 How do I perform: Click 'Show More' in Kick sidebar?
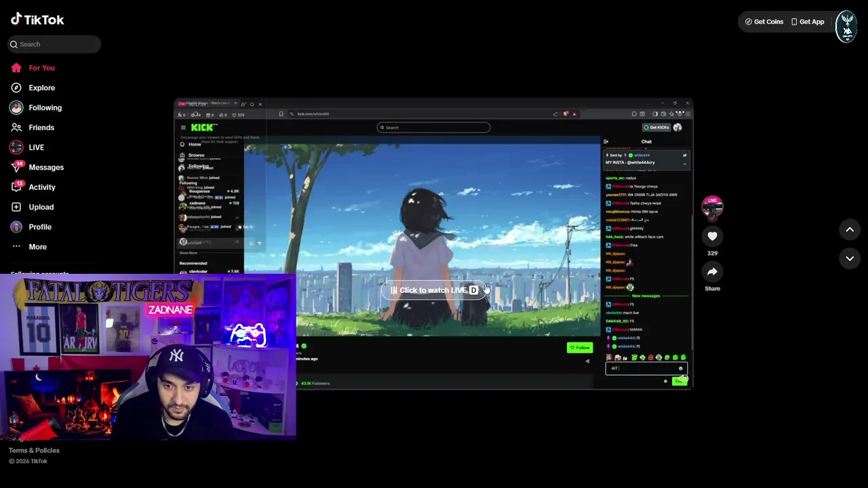click(189, 253)
